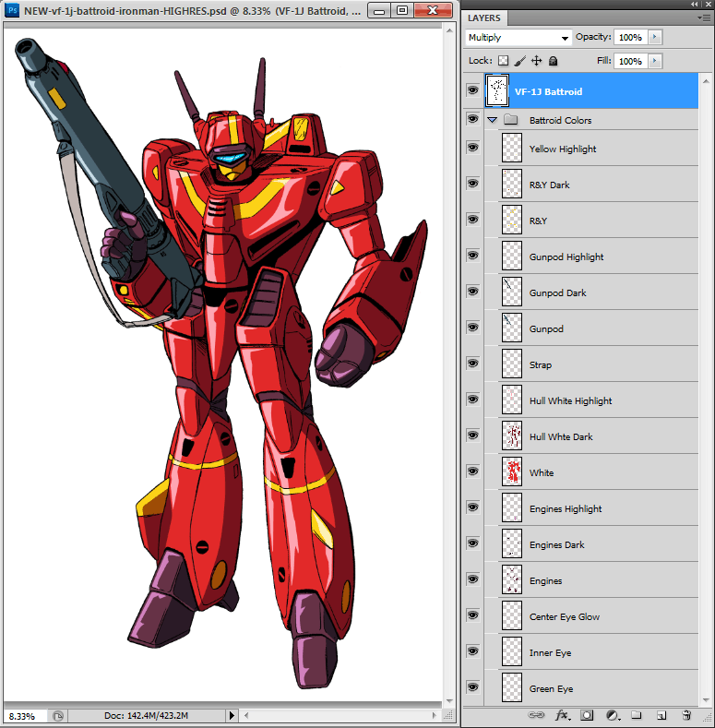Click the 8.33% zoom field

[x=23, y=716]
